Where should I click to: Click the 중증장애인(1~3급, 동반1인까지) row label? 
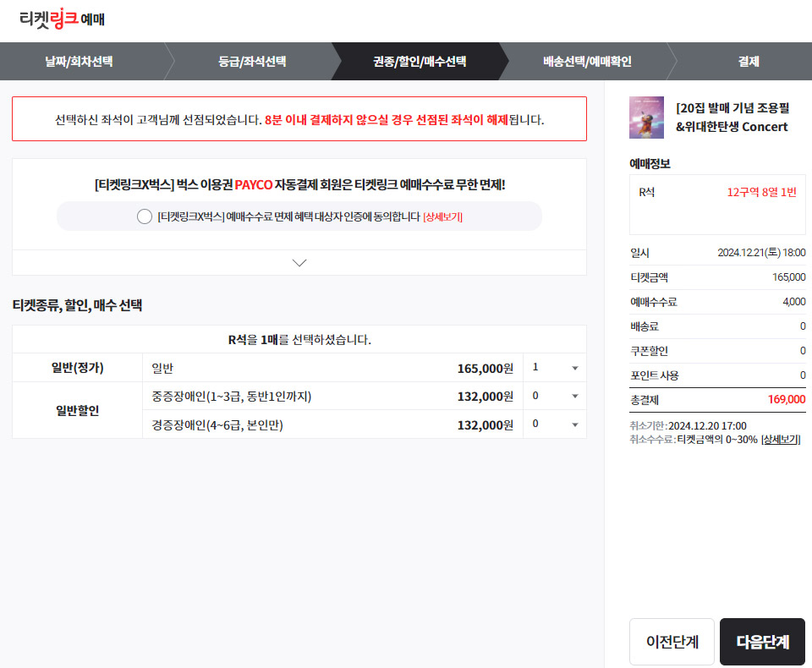tap(232, 397)
